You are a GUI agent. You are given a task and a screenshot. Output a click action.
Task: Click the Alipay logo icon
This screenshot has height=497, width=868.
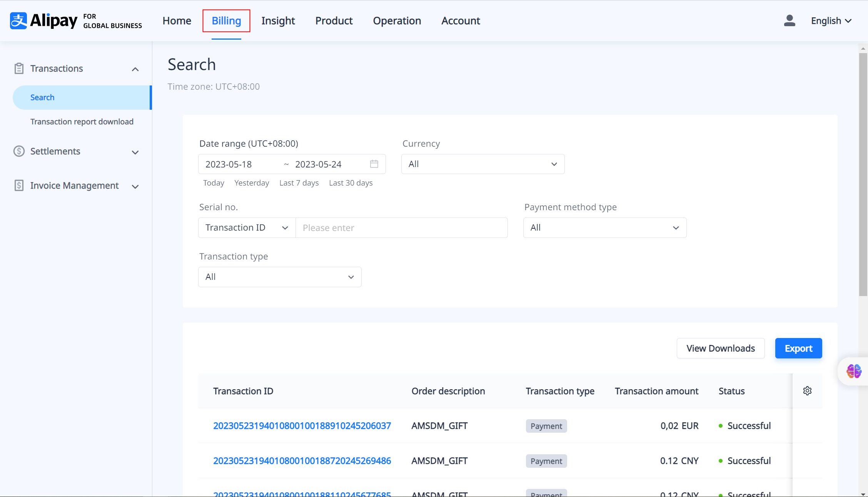(x=18, y=21)
